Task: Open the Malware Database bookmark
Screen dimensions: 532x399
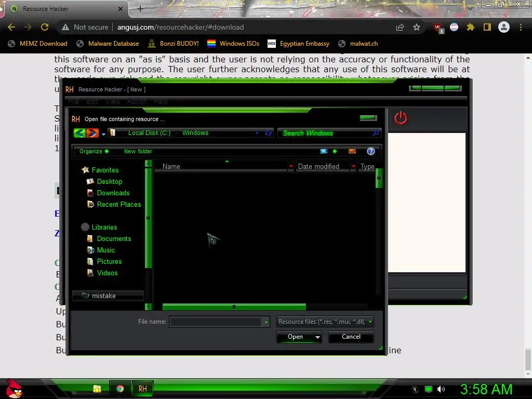Action: 108,44
